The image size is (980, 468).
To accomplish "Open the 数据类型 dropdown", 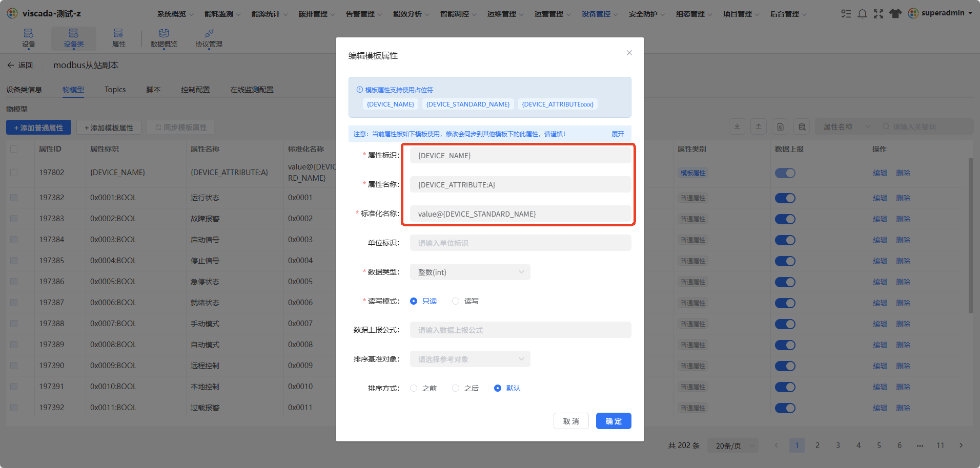I will (470, 272).
